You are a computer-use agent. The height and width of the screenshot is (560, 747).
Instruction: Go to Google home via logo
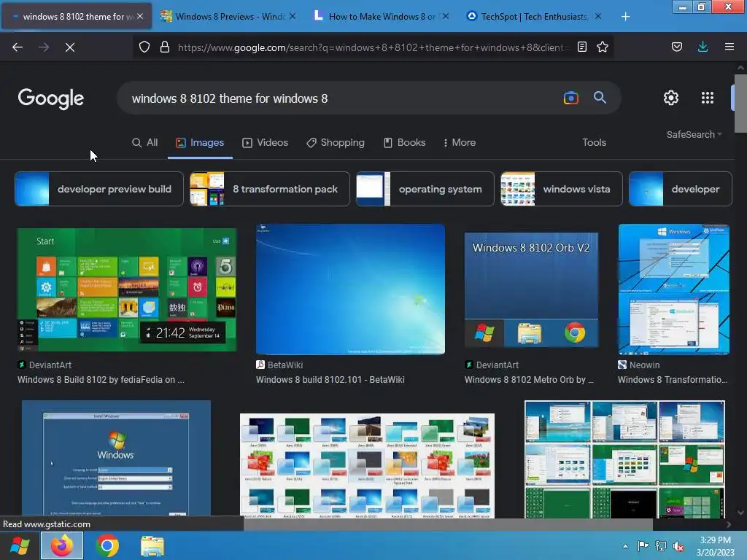point(51,98)
